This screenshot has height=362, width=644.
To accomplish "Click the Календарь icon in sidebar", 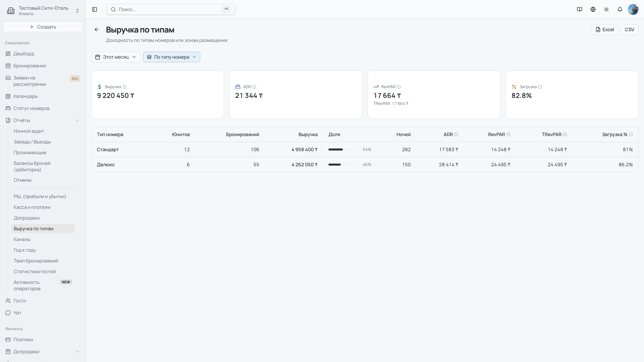I will point(8,96).
